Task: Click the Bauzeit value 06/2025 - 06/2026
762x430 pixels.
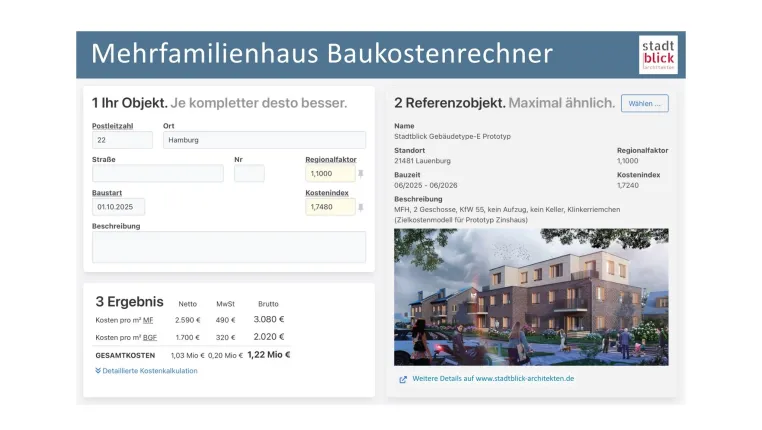Action: point(426,185)
